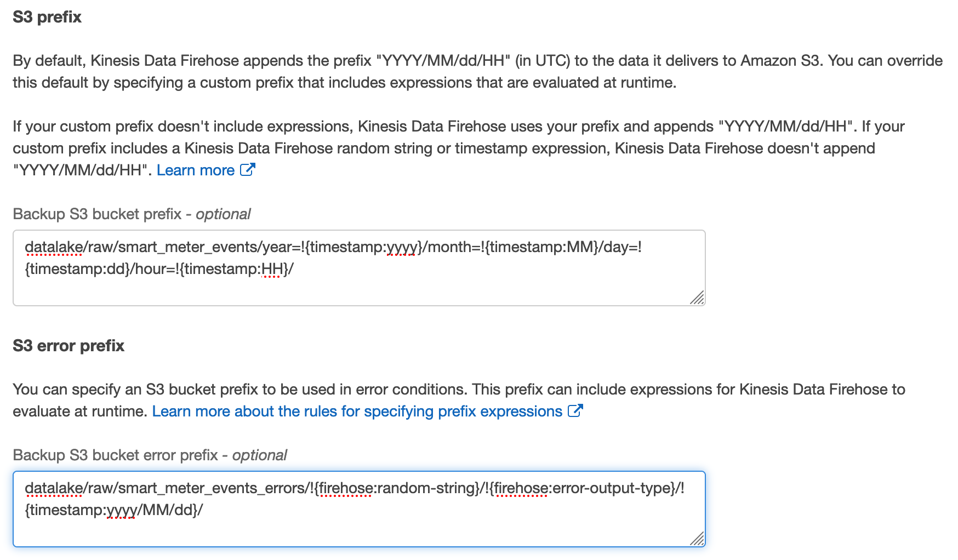958x560 pixels.
Task: Click external-link icon after "prefix expressions"
Action: click(575, 411)
